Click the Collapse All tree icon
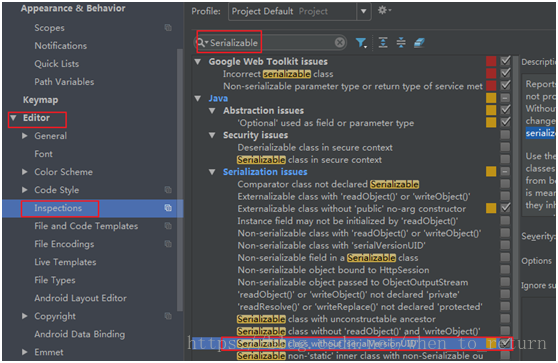This screenshot has width=558, height=363. 401,43
